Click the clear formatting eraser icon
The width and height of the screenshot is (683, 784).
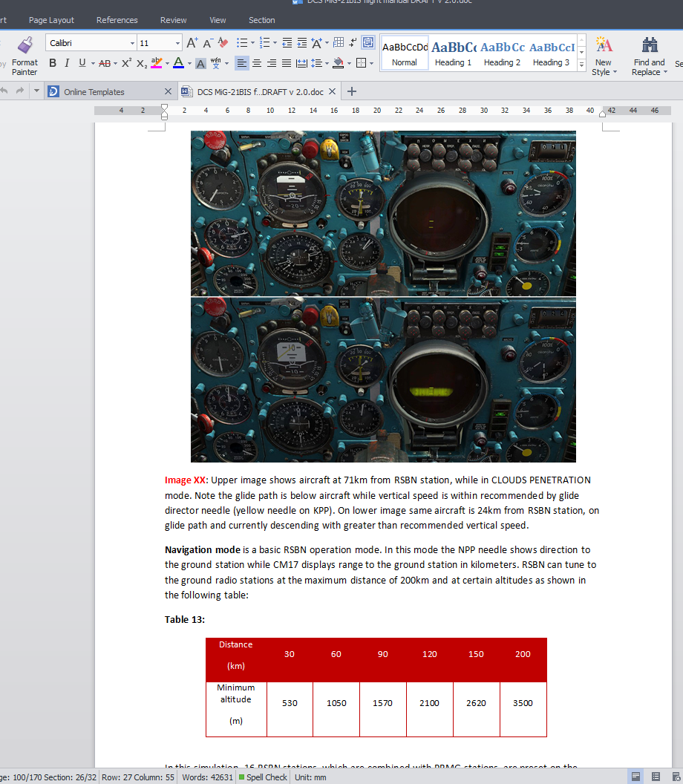pyautogui.click(x=223, y=43)
